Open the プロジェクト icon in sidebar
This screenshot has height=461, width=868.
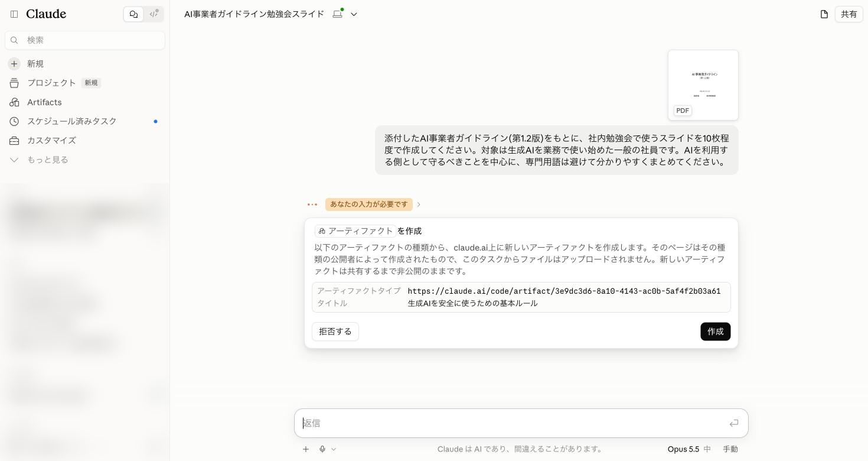pos(14,83)
